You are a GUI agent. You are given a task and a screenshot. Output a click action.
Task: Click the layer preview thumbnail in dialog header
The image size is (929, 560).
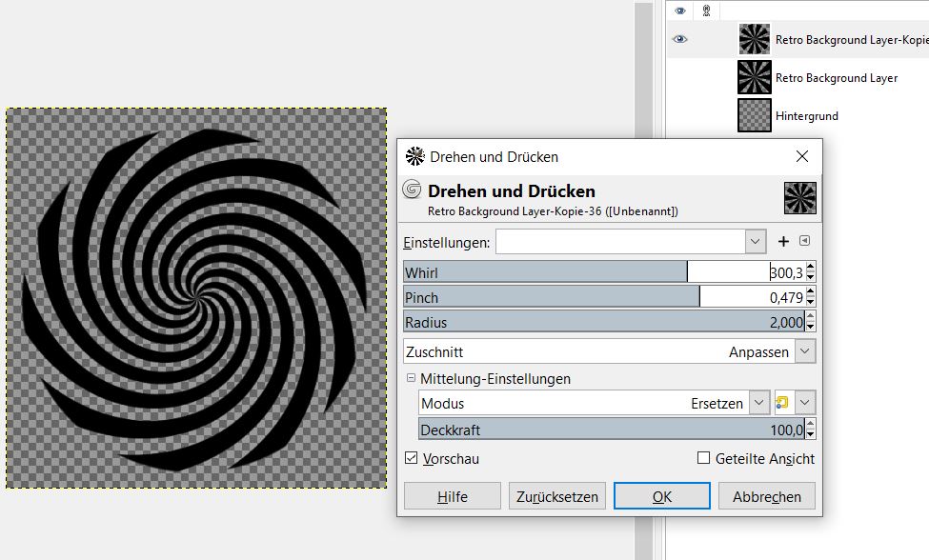click(x=799, y=198)
